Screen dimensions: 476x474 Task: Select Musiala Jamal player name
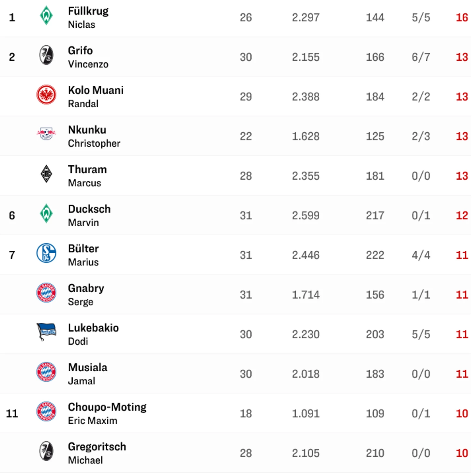pyautogui.click(x=87, y=374)
